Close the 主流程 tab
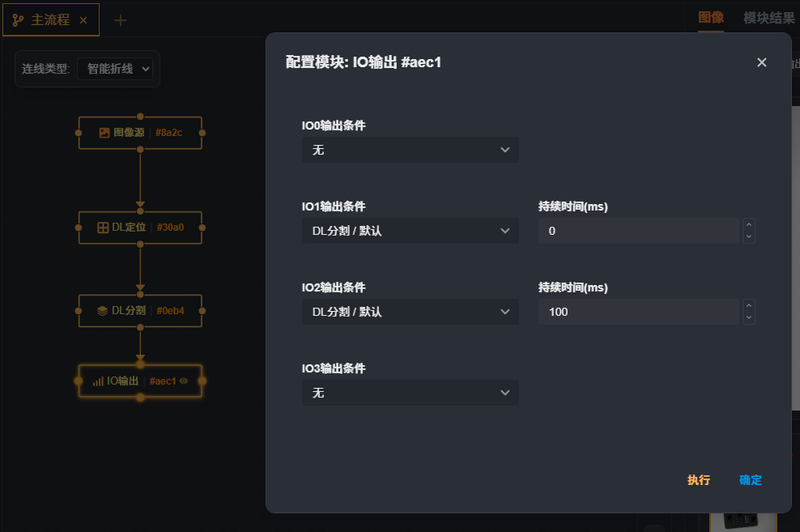Screen dimensions: 800x532 pyautogui.click(x=83, y=20)
